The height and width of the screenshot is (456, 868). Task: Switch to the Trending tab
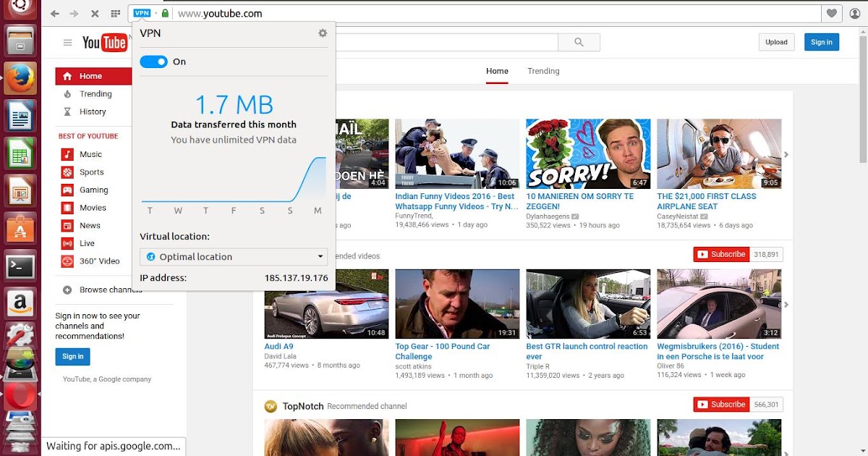click(543, 71)
